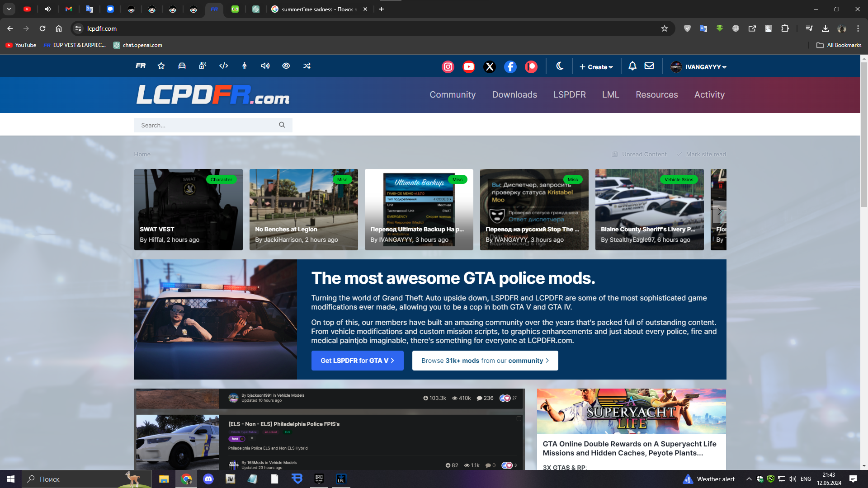This screenshot has width=868, height=488.
Task: Open the Patreon social icon
Action: [x=531, y=67]
